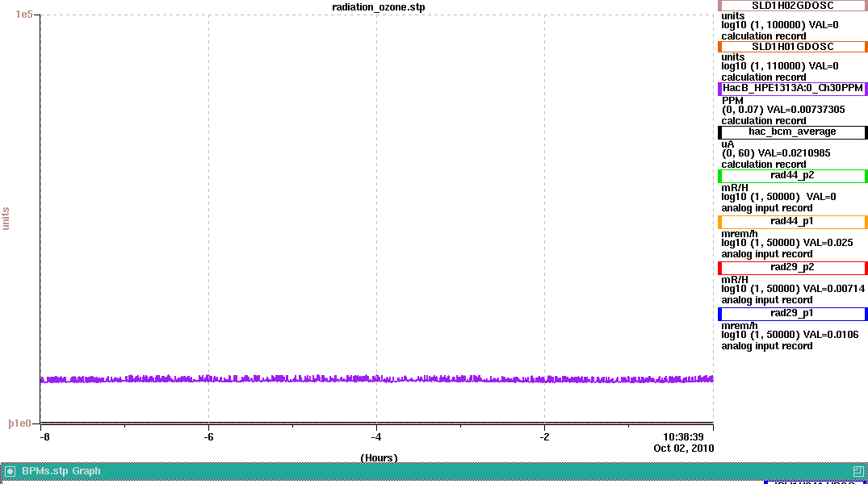Image resolution: width=868 pixels, height=484 pixels.
Task: Select the rad44_p1 legend button
Action: [792, 221]
